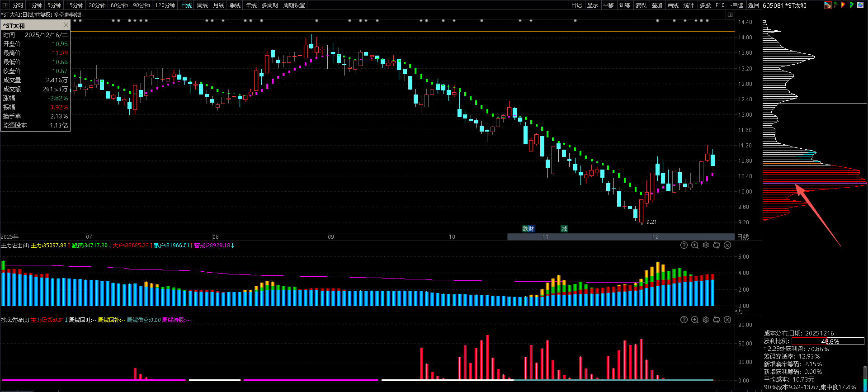Click the 返回 back button
Image resolution: width=868 pixels, height=392 pixels.
point(753,5)
